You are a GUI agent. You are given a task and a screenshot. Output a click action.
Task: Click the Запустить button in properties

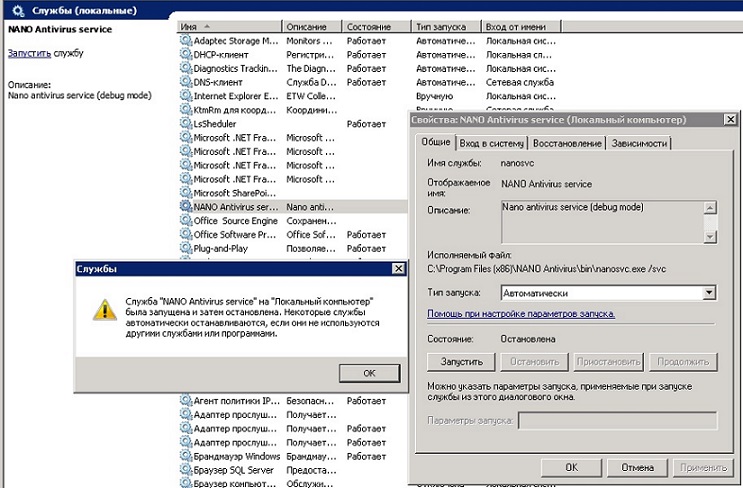click(x=462, y=361)
